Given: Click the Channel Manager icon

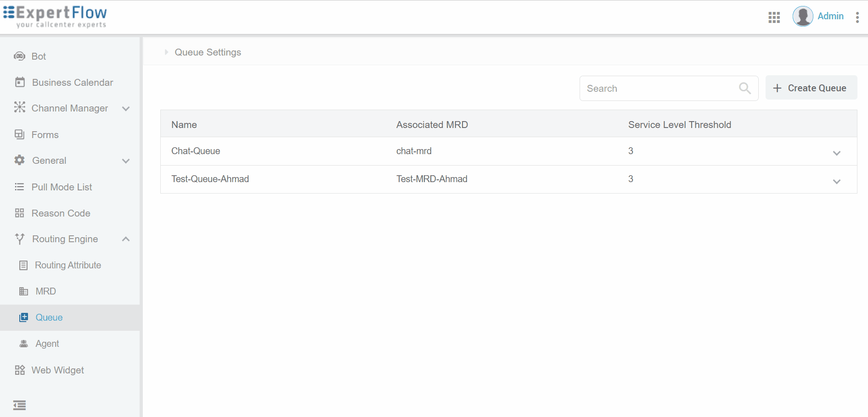Looking at the screenshot, I should click(19, 108).
